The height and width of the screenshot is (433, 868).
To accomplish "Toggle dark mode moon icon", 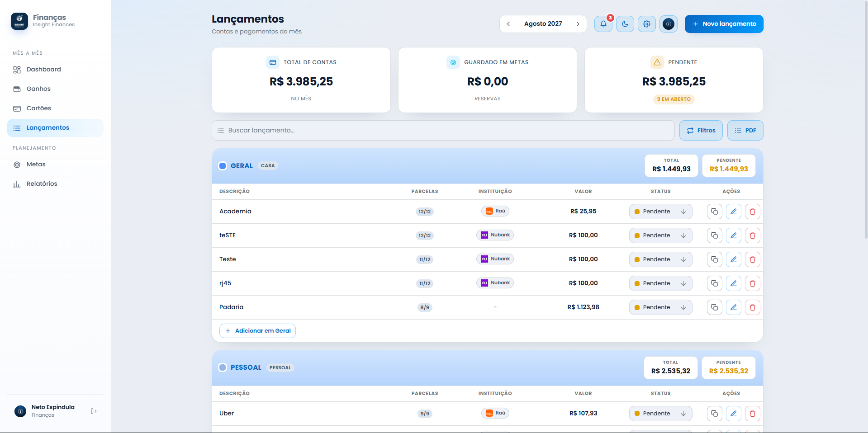I will coord(625,24).
